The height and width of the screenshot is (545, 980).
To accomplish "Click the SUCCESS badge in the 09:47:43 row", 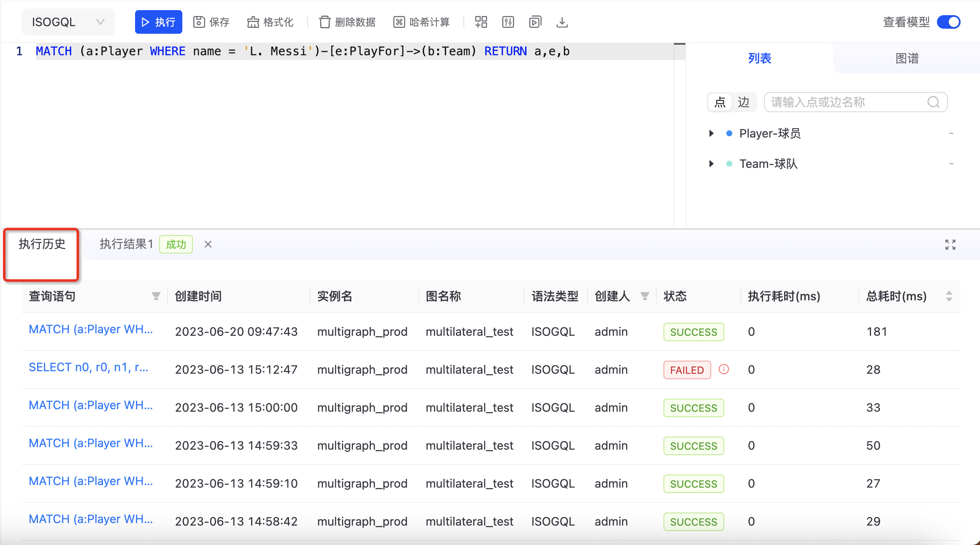I will coord(693,332).
